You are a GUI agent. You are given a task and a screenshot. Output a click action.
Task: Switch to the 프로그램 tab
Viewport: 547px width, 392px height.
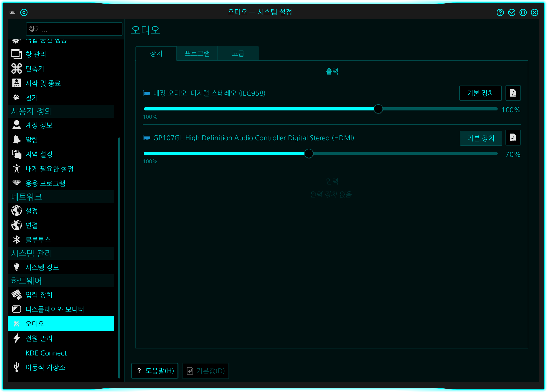point(197,53)
